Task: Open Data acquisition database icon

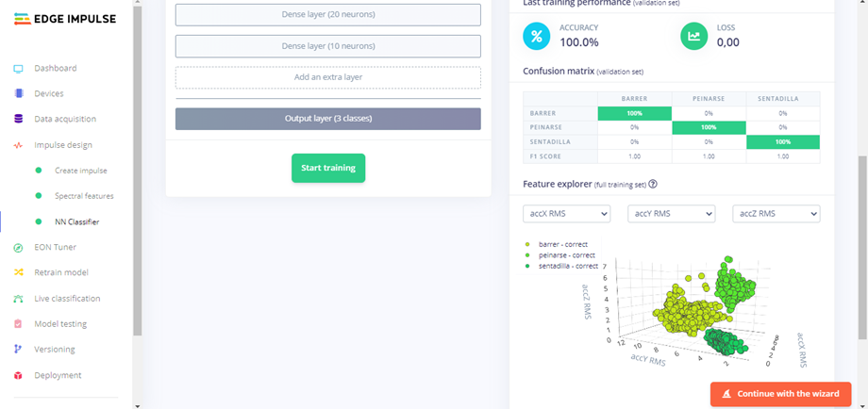Action: click(x=18, y=120)
